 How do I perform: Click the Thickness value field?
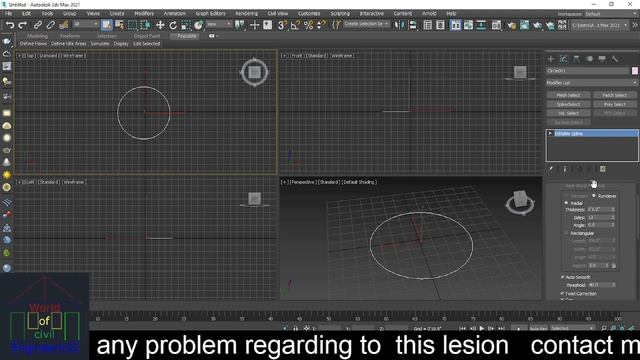pos(599,209)
